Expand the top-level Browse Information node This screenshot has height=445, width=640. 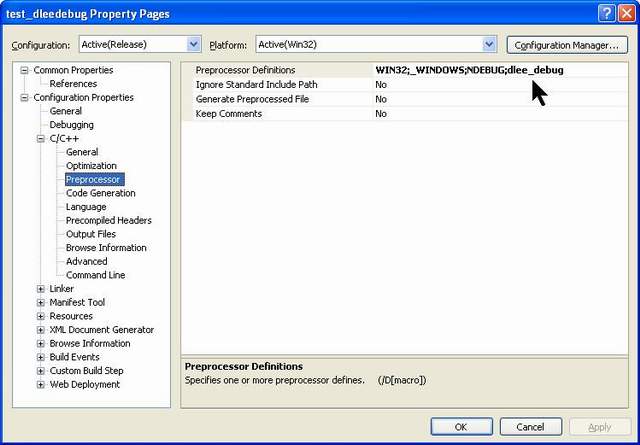pos(40,343)
